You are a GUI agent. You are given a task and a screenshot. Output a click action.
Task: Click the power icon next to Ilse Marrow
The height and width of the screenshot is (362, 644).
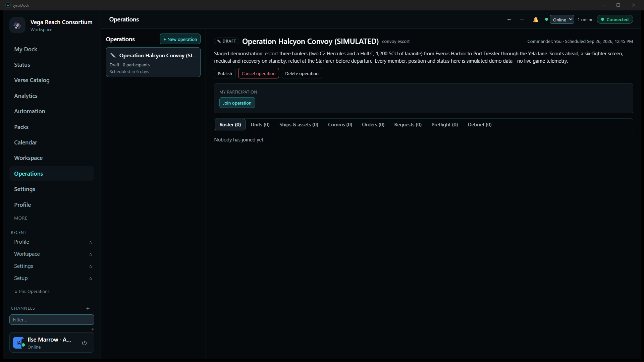pyautogui.click(x=85, y=343)
